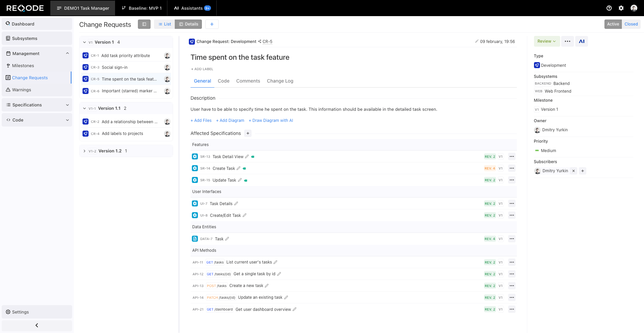Open three-dot menu for Create Task row

coord(512,168)
